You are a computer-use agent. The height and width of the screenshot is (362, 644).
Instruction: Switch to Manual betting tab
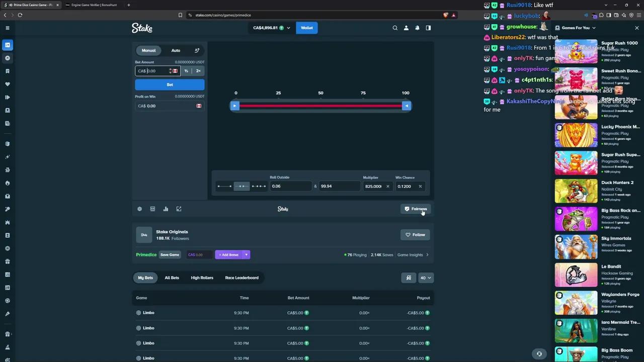click(x=148, y=50)
